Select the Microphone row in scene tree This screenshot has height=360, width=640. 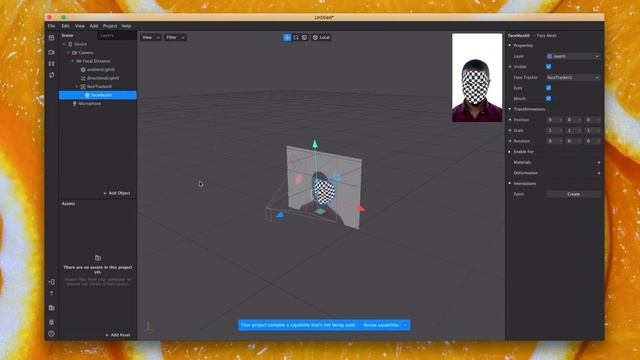point(98,104)
